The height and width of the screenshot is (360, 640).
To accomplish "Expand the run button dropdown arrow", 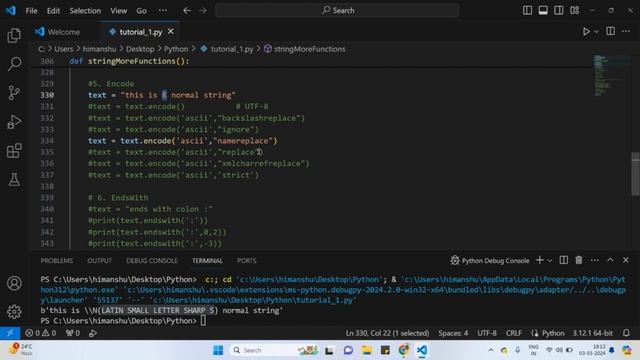I will [596, 31].
